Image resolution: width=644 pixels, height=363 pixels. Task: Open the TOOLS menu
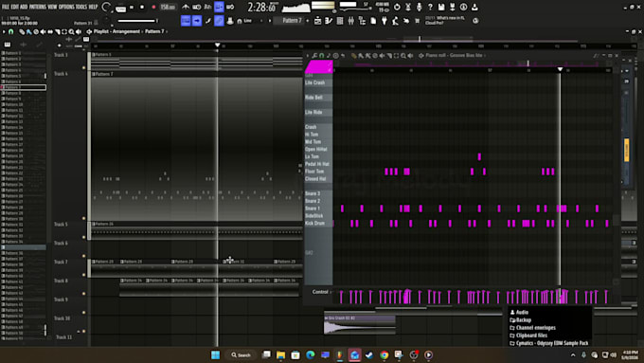coord(81,7)
